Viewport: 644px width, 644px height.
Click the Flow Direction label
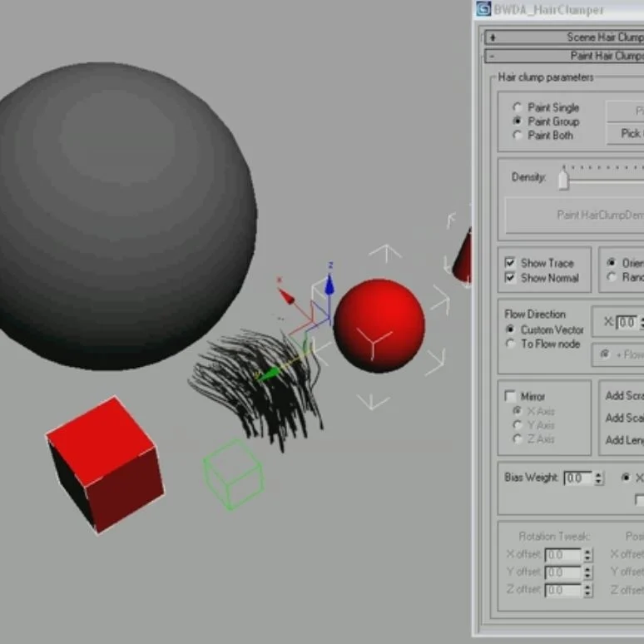point(535,315)
